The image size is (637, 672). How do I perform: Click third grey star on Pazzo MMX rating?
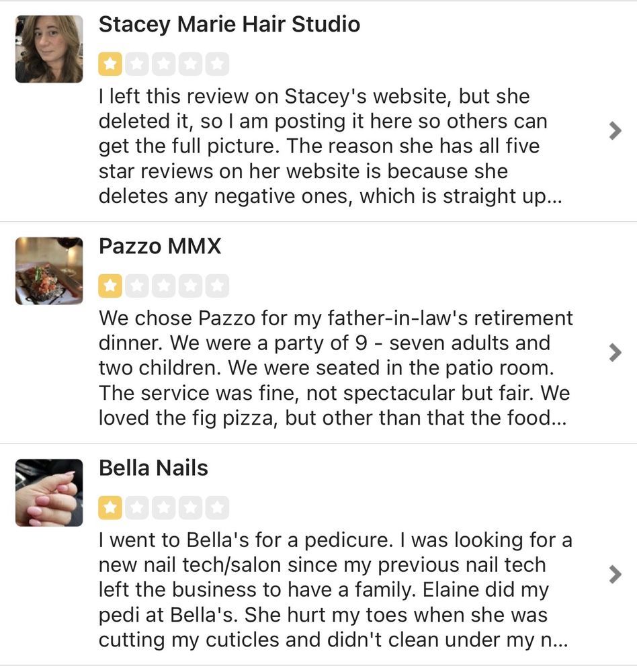(163, 286)
